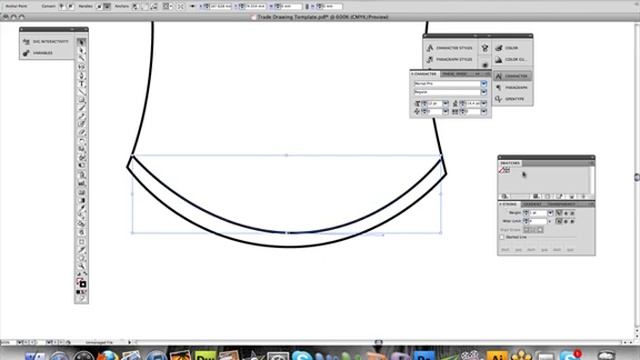Click the X coordinate field in control bar
The height and width of the screenshot is (360, 640).
pos(220,7)
